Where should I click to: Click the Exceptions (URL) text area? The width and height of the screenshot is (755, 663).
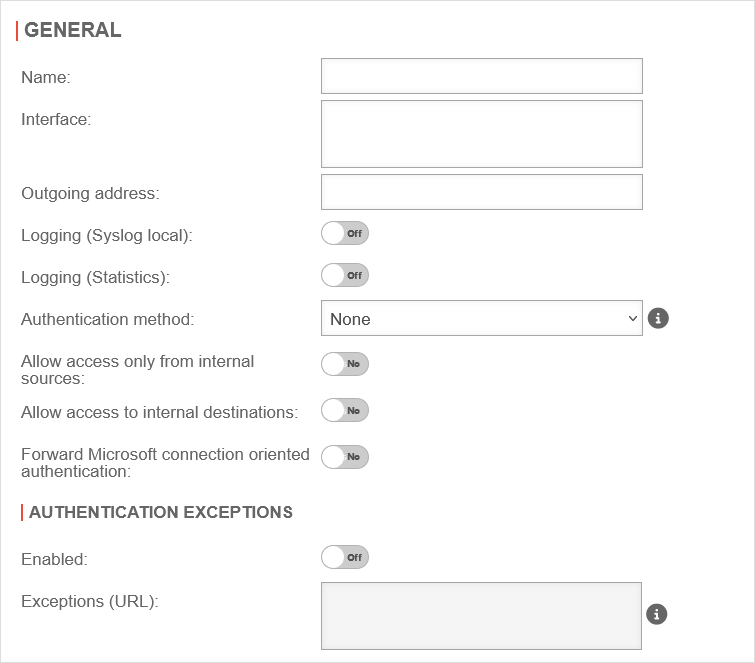coord(481,616)
